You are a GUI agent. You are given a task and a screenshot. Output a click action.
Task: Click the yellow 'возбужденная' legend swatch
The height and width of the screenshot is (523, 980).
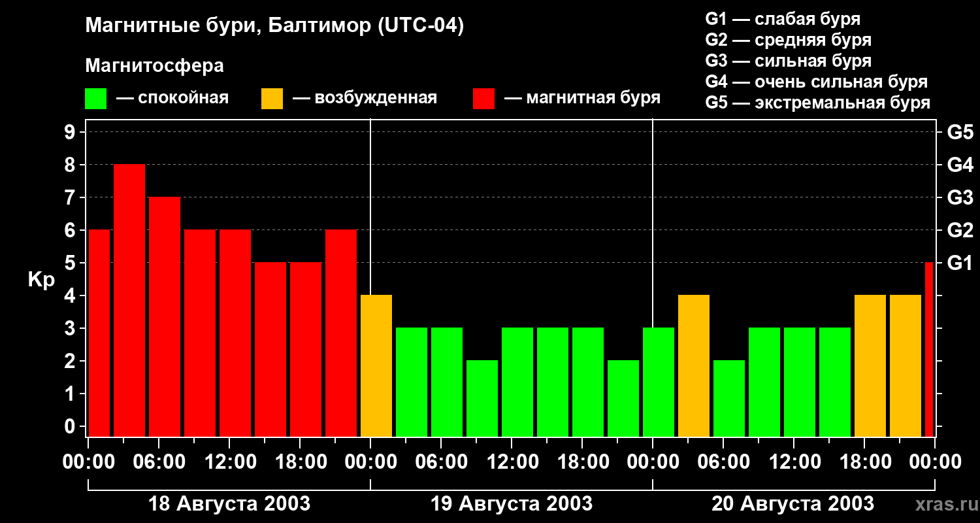click(272, 99)
